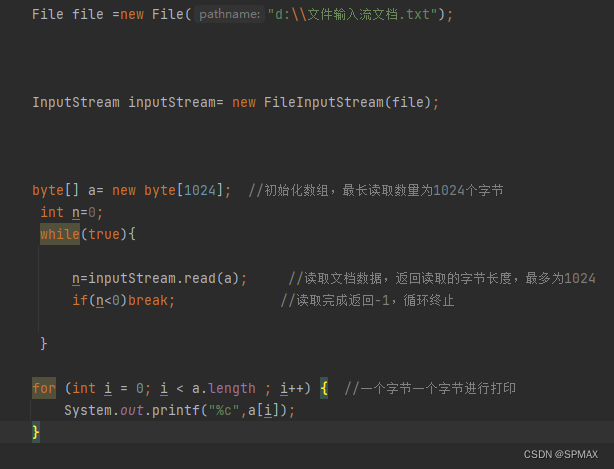Click the highlighted for keyword

[44, 388]
